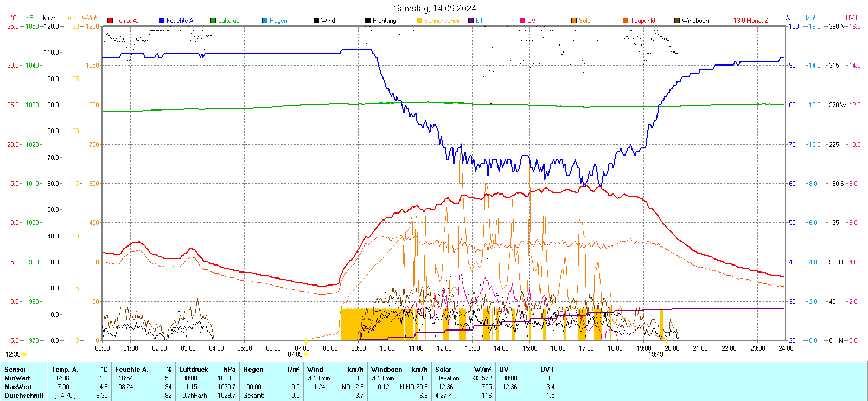Select the Windböen column header in the table

point(387,370)
